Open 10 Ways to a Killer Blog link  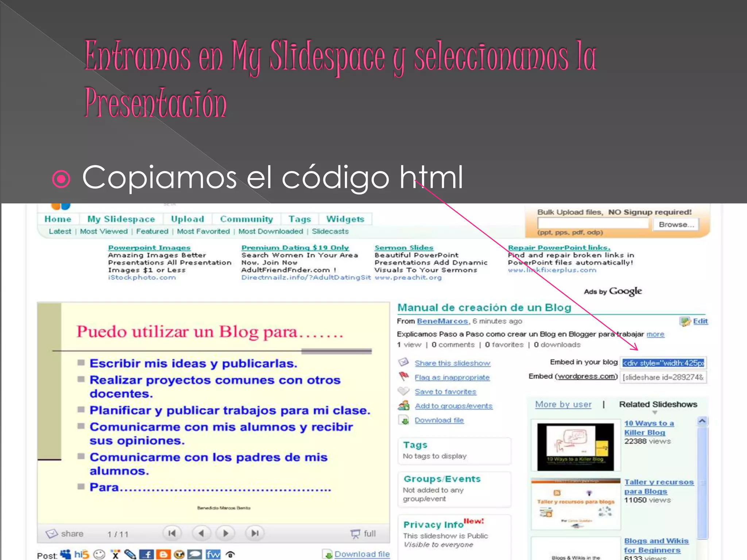coord(649,428)
